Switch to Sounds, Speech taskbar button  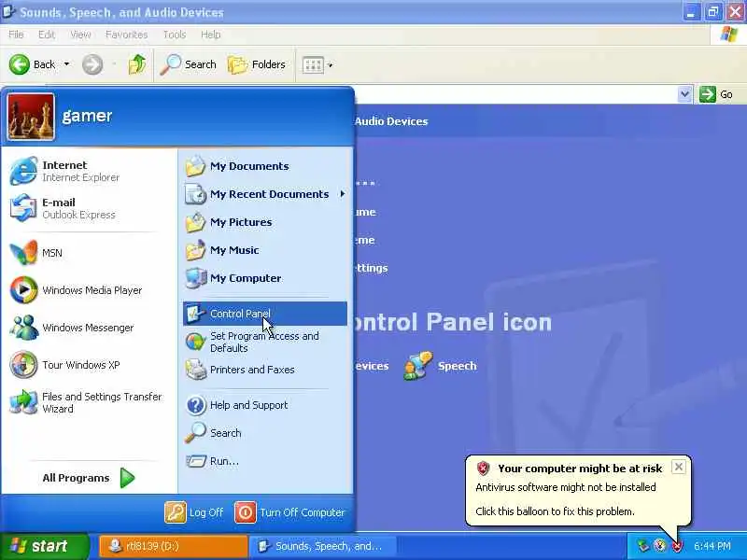click(324, 546)
